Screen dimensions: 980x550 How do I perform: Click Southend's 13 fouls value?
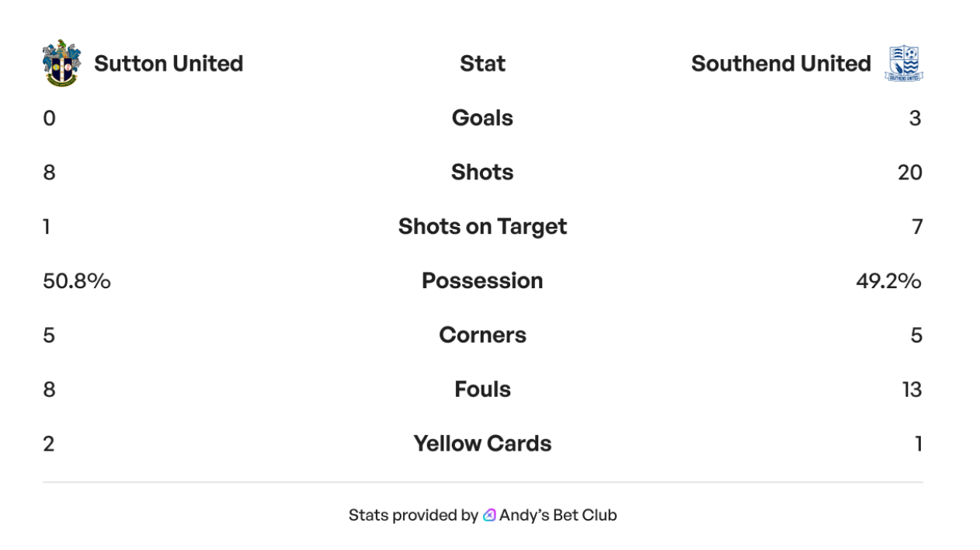tap(912, 390)
